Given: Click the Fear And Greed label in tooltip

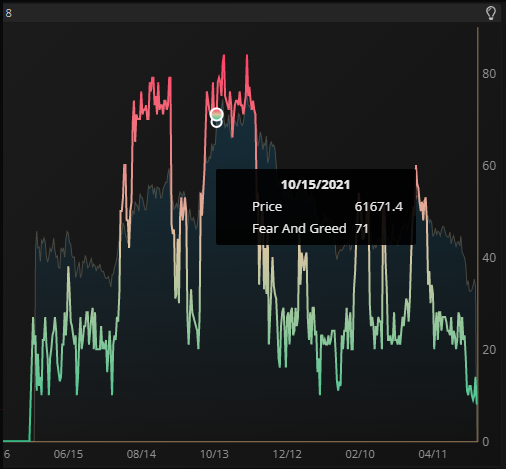Looking at the screenshot, I should pyautogui.click(x=299, y=229).
